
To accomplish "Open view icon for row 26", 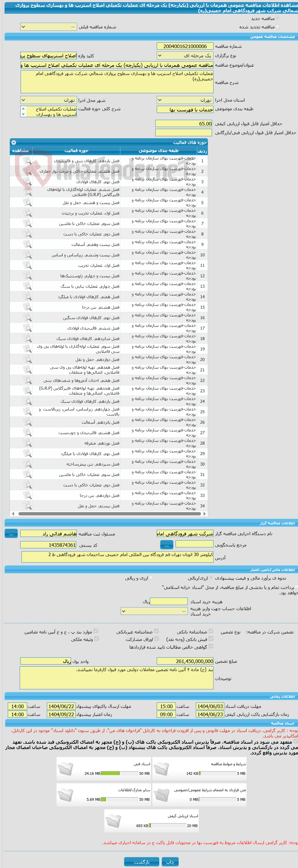I will [27, 422].
